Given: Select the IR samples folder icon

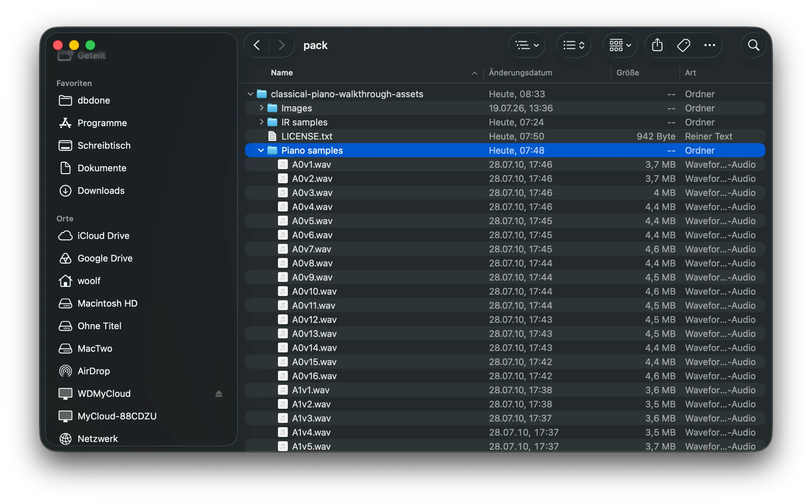Looking at the screenshot, I should click(272, 122).
